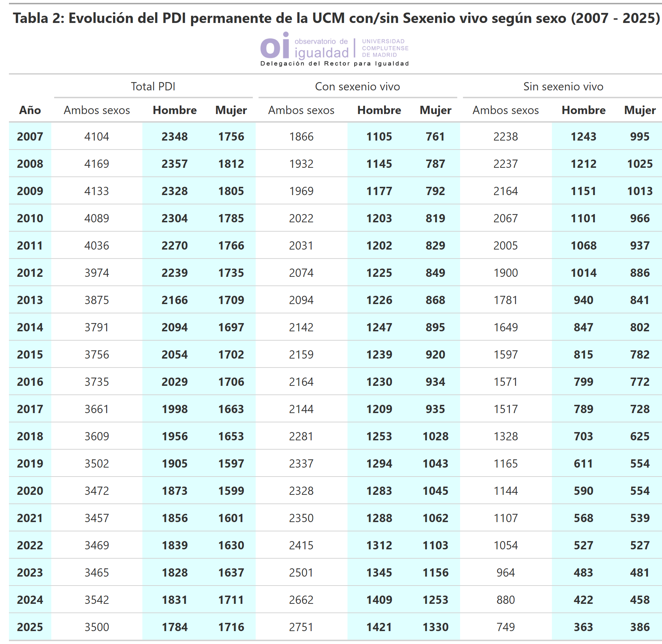Screen dimensions: 662x644
Task: Click Mujer header under Con sexenio vivo
Action: 435,110
